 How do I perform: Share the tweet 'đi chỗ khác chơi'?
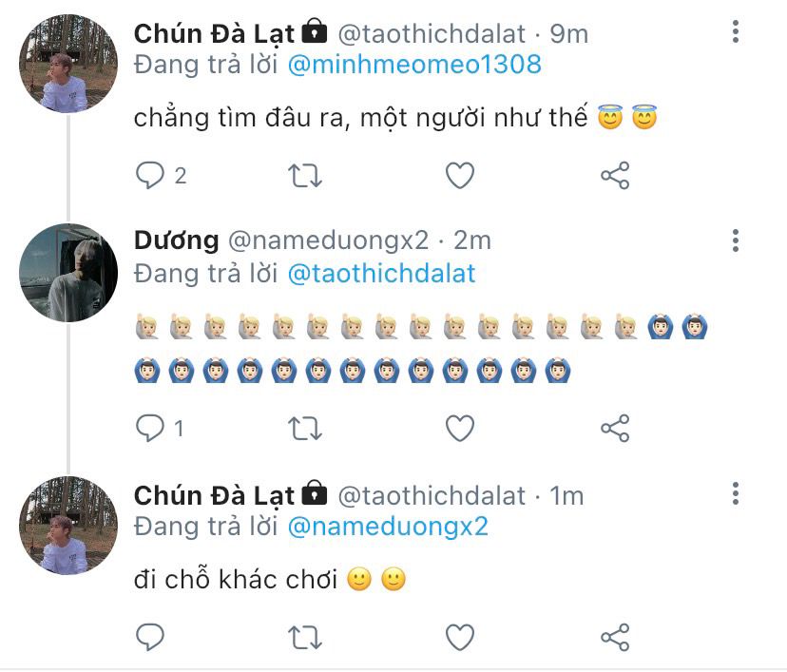coord(615,636)
